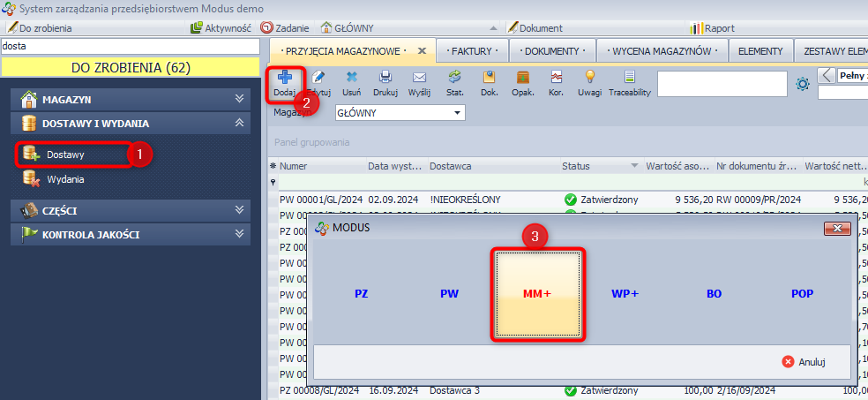Select Wydania in the sidebar tree
The height and width of the screenshot is (400, 868).
pos(65,179)
